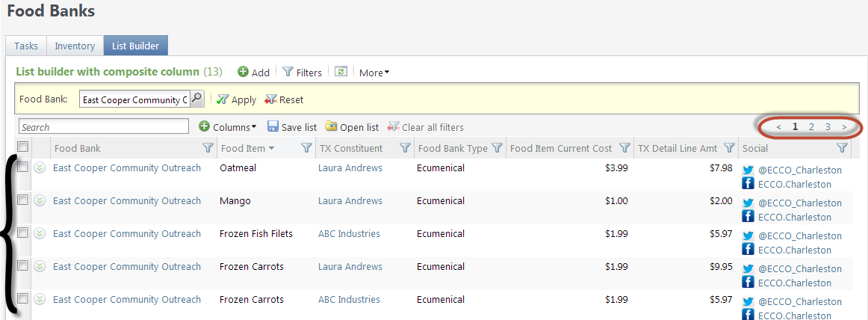Open the More dropdown menu
The width and height of the screenshot is (868, 320).
pos(374,73)
